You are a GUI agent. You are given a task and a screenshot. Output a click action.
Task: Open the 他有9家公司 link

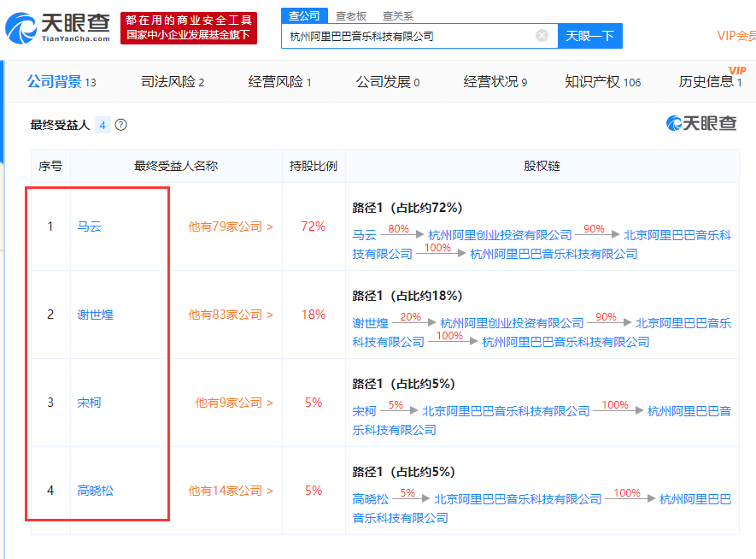[234, 403]
